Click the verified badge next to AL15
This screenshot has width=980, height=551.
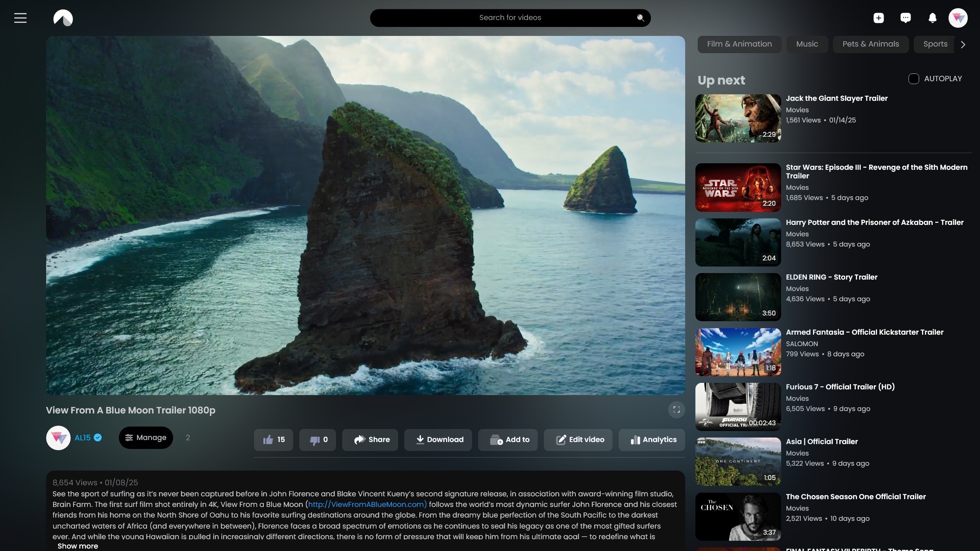(98, 437)
